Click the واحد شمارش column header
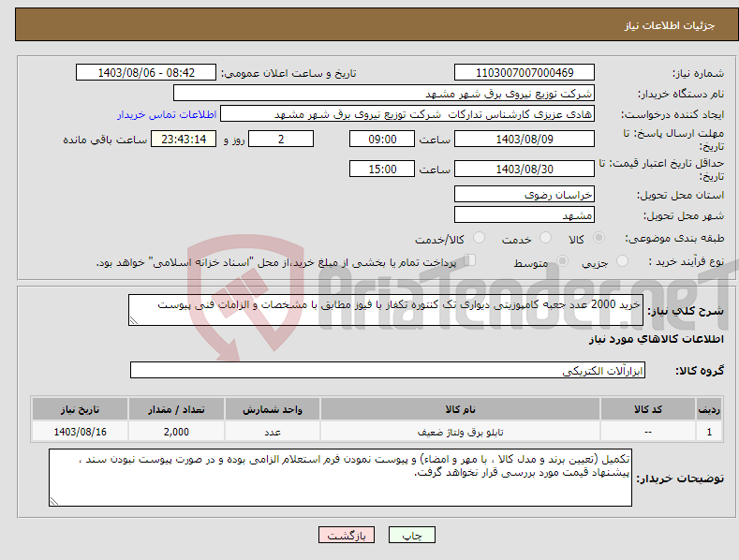This screenshot has height=560, width=739. click(x=273, y=409)
